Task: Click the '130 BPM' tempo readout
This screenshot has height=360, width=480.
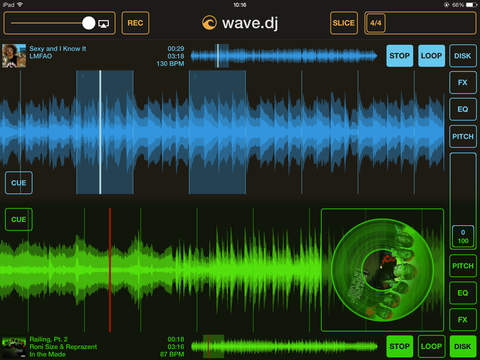Action: tap(170, 63)
